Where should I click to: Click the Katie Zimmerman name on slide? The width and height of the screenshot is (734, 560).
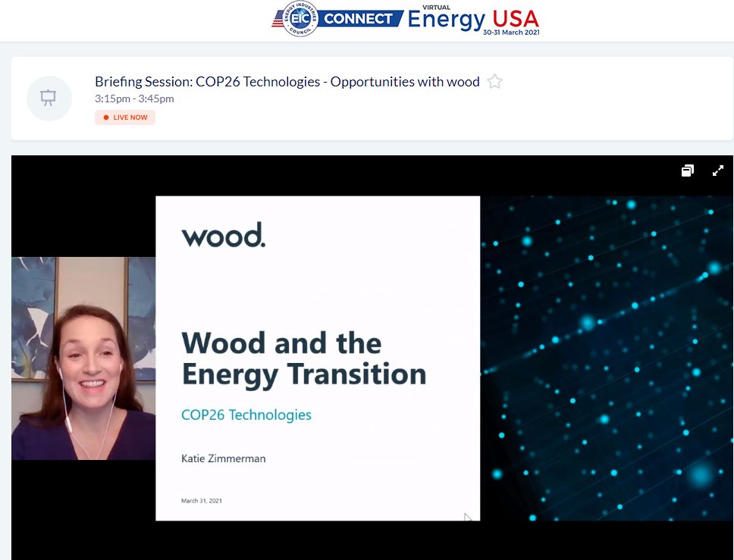223,458
